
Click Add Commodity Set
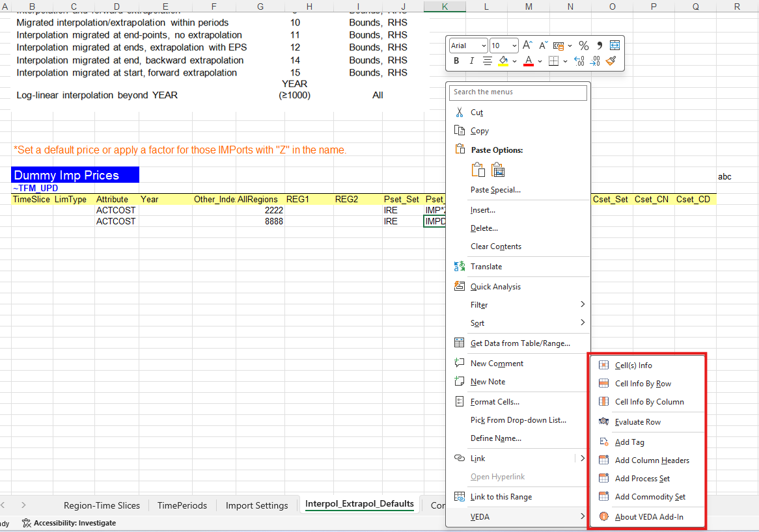(647, 497)
